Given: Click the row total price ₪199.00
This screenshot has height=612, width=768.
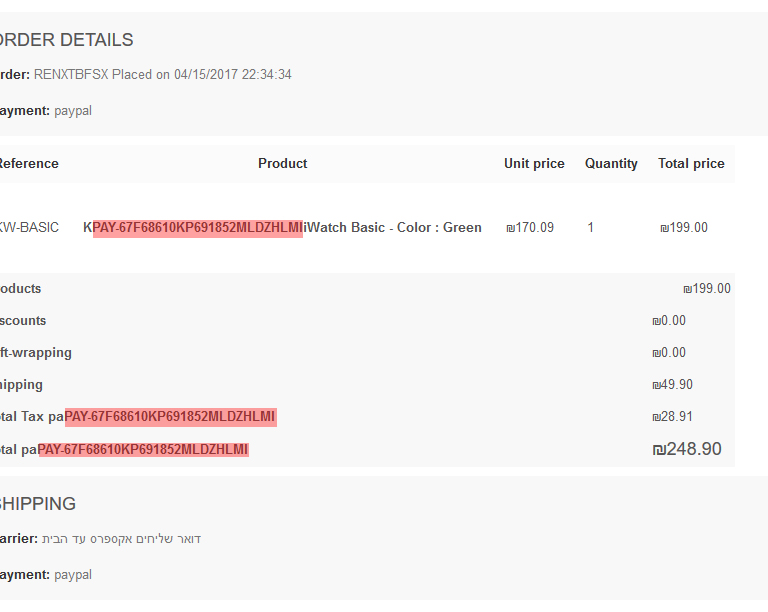Looking at the screenshot, I should (x=684, y=228).
